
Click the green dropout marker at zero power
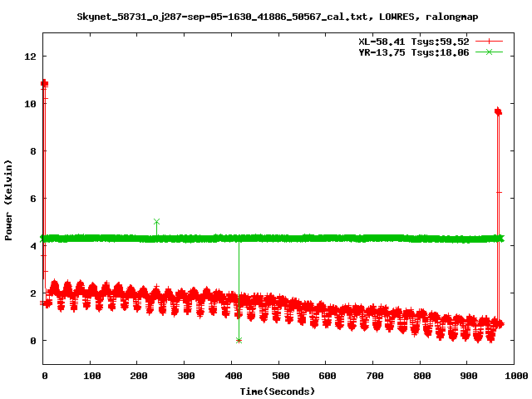click(239, 340)
